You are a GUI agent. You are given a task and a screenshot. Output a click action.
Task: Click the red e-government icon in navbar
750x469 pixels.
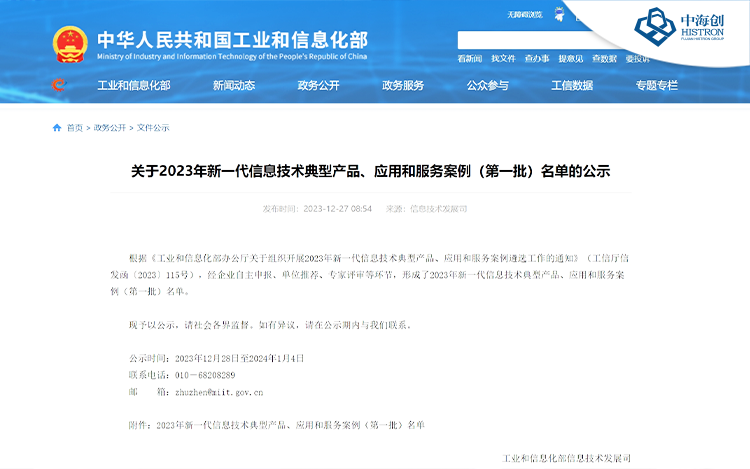pos(59,85)
